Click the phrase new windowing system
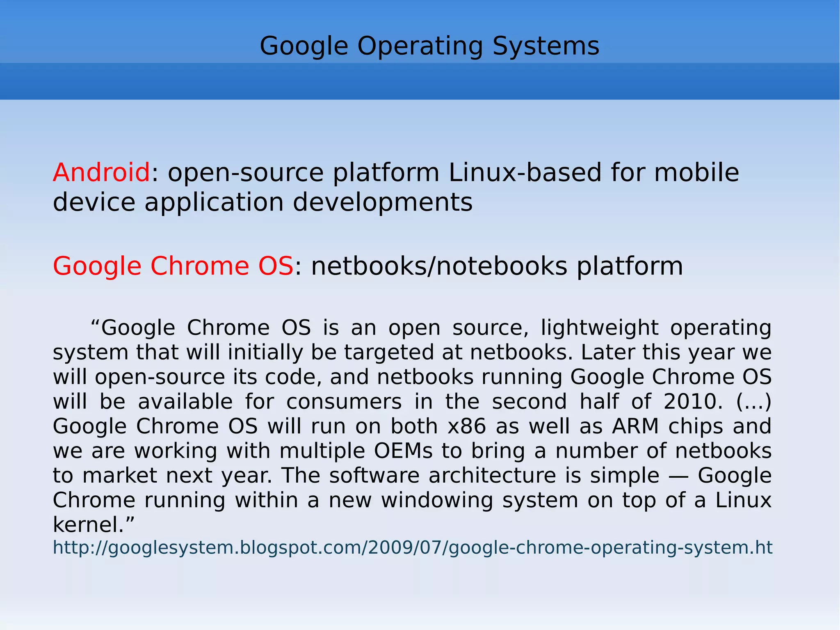The width and height of the screenshot is (840, 630). 453,500
